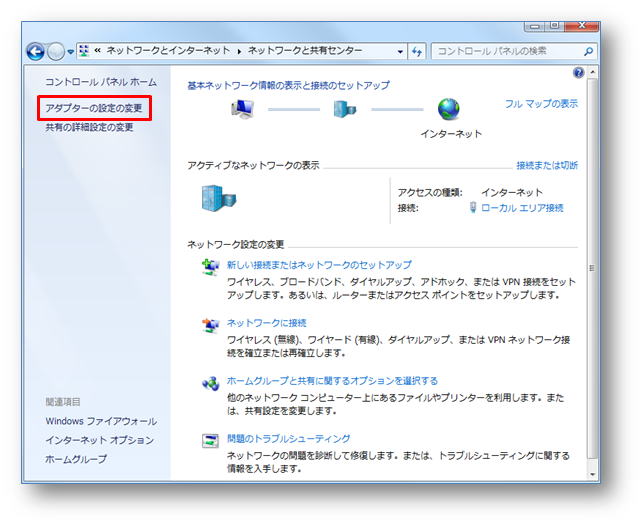This screenshot has width=643, height=526.
Task: Click the scrollbar down arrow
Action: tap(592, 475)
